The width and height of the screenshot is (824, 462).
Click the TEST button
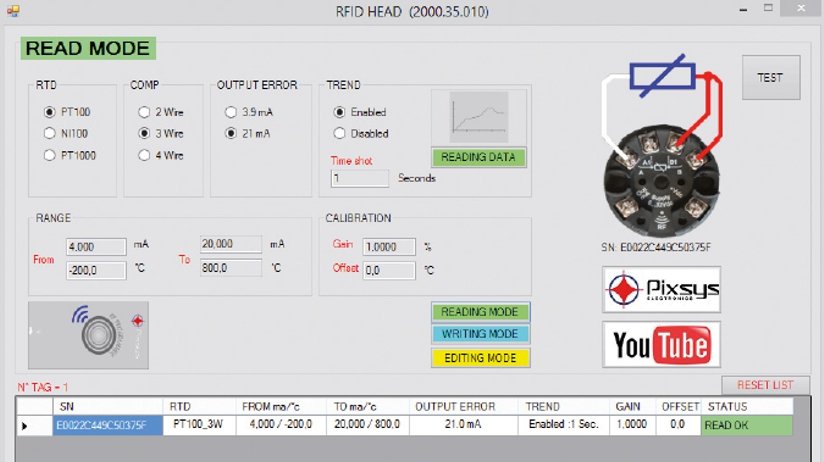[770, 77]
